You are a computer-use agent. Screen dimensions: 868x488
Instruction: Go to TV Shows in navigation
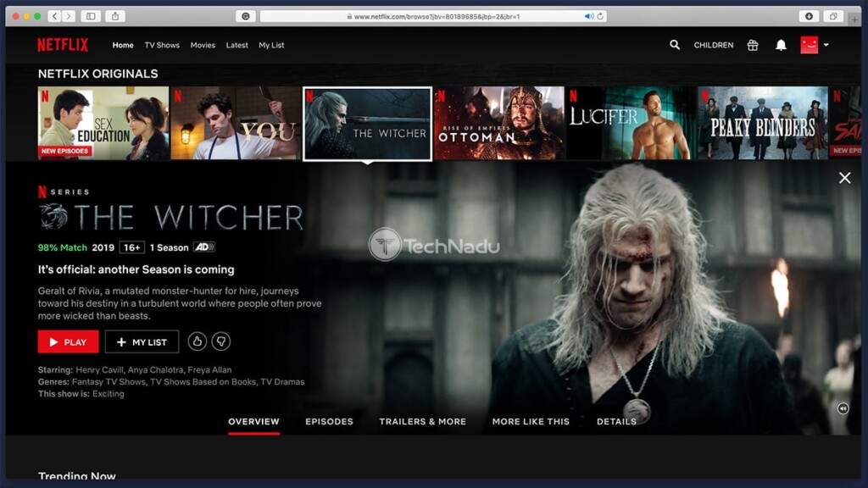pos(162,45)
